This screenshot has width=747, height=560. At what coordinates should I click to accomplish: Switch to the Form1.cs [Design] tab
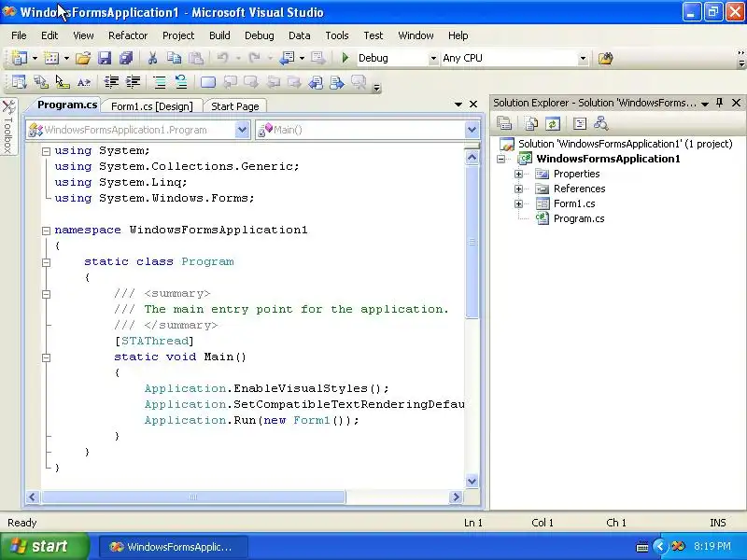click(x=151, y=106)
